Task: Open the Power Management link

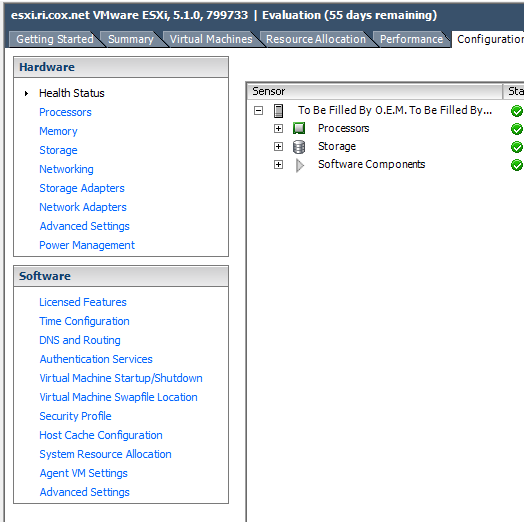Action: [x=87, y=246]
